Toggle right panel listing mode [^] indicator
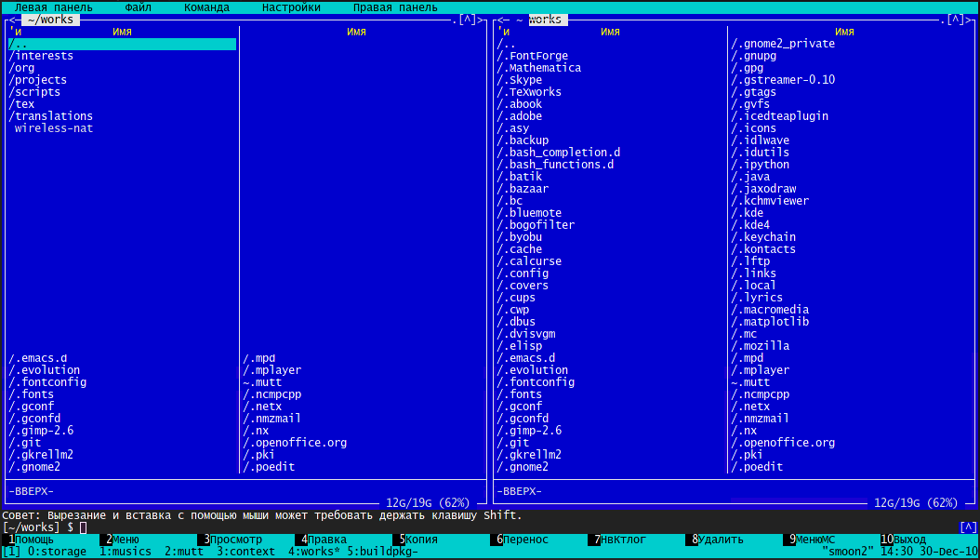This screenshot has height=560, width=980. [955, 20]
